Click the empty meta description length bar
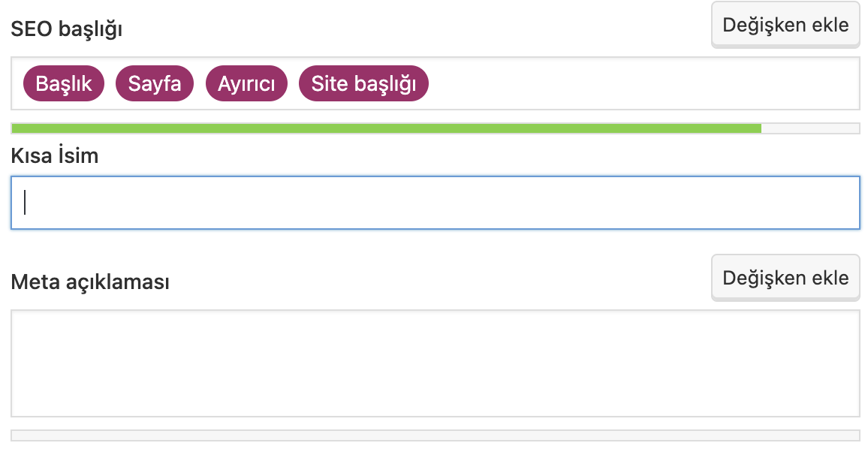 [435, 435]
